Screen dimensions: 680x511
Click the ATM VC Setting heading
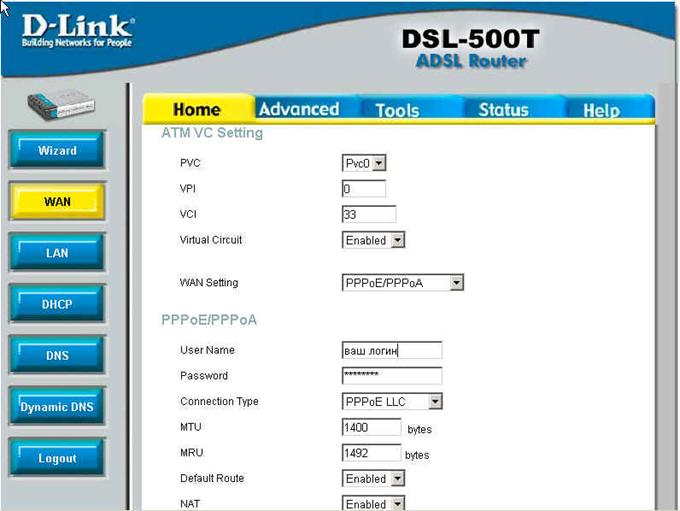click(x=212, y=132)
